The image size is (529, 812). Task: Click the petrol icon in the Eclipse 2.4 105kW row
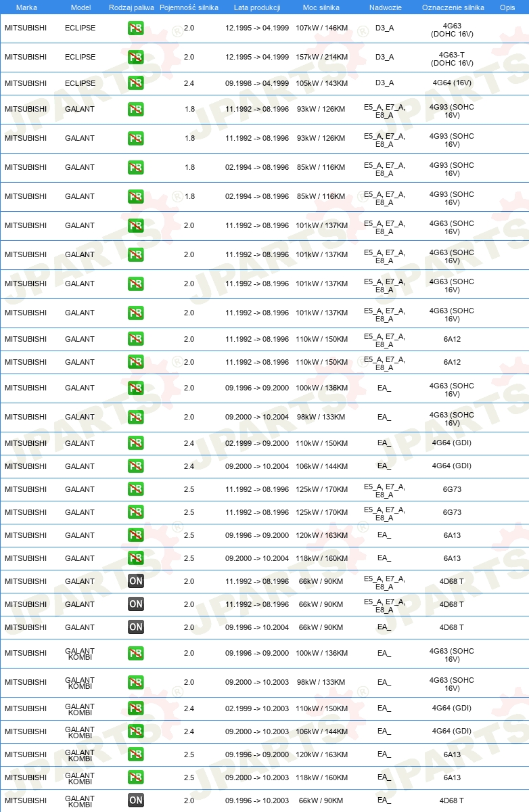[136, 83]
